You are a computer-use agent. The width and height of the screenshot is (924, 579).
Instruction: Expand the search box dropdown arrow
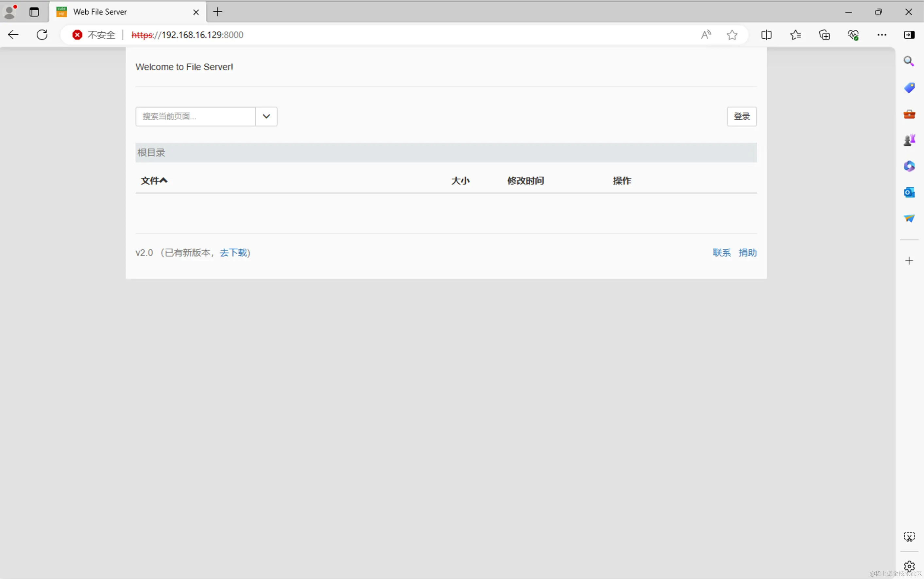point(266,116)
